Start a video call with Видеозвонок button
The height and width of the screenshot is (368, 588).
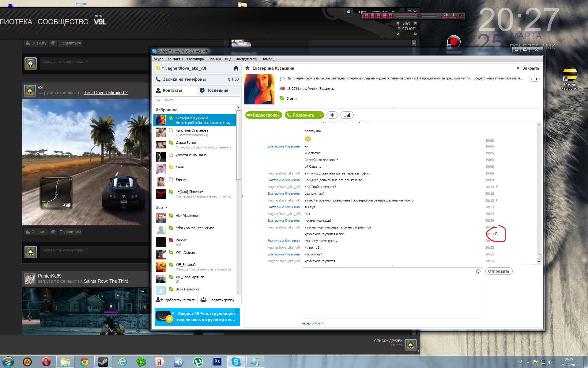pos(264,115)
